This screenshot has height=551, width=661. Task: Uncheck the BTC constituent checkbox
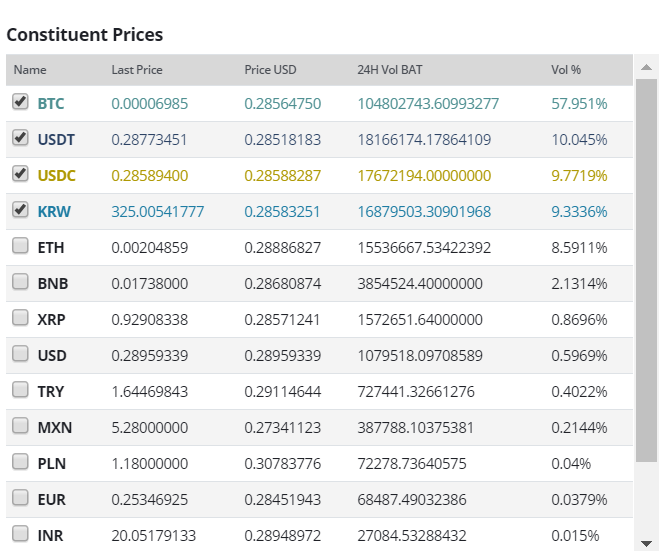[x=20, y=102]
